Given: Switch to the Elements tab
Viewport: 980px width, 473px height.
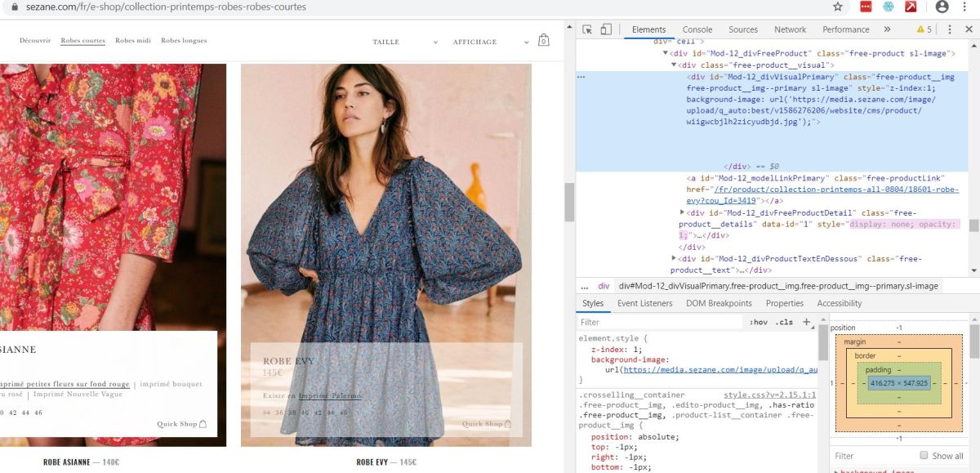Looking at the screenshot, I should [x=648, y=29].
